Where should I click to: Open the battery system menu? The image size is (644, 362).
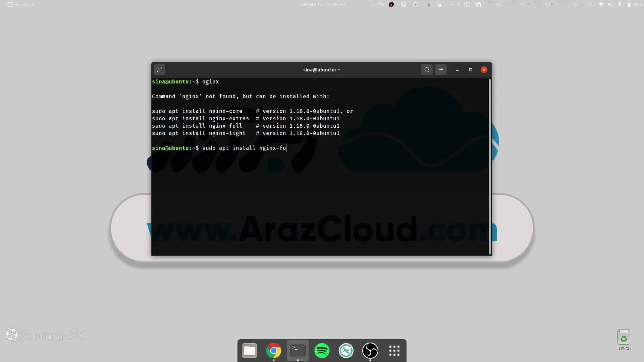629,5
